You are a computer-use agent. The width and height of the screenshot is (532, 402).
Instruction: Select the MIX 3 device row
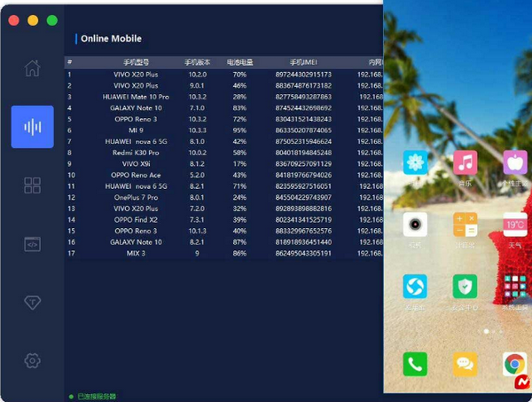[224, 253]
